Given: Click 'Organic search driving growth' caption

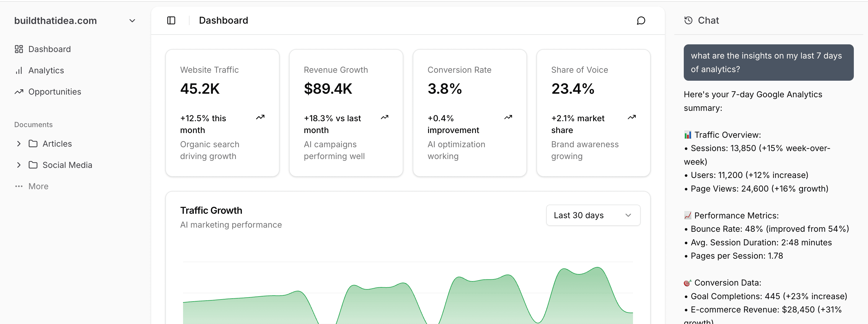Looking at the screenshot, I should point(210,150).
